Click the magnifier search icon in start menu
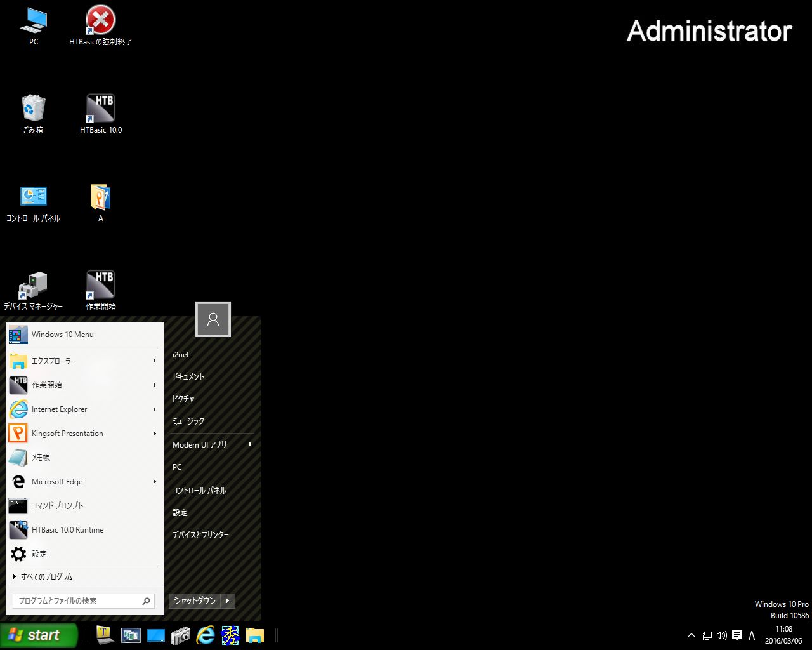This screenshot has height=650, width=812. point(147,600)
